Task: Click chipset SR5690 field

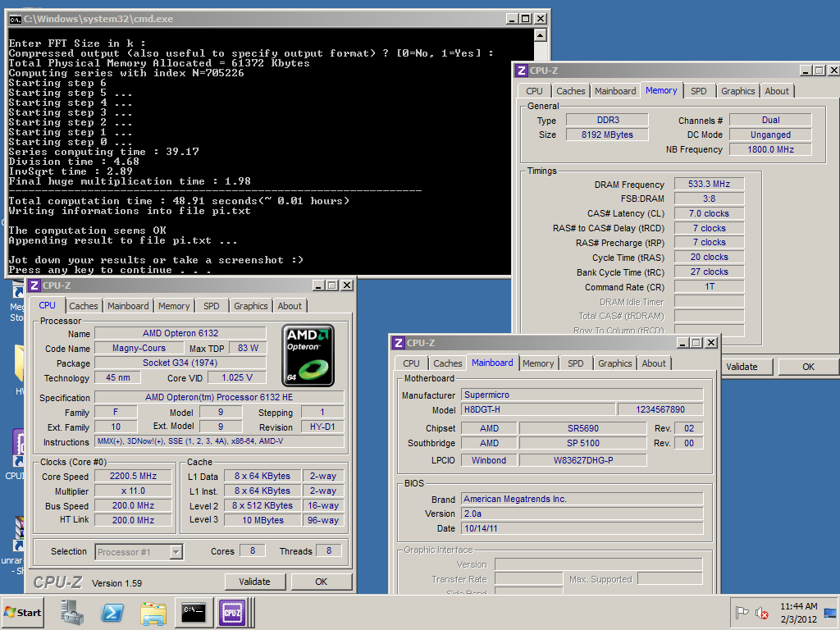Action: click(583, 428)
